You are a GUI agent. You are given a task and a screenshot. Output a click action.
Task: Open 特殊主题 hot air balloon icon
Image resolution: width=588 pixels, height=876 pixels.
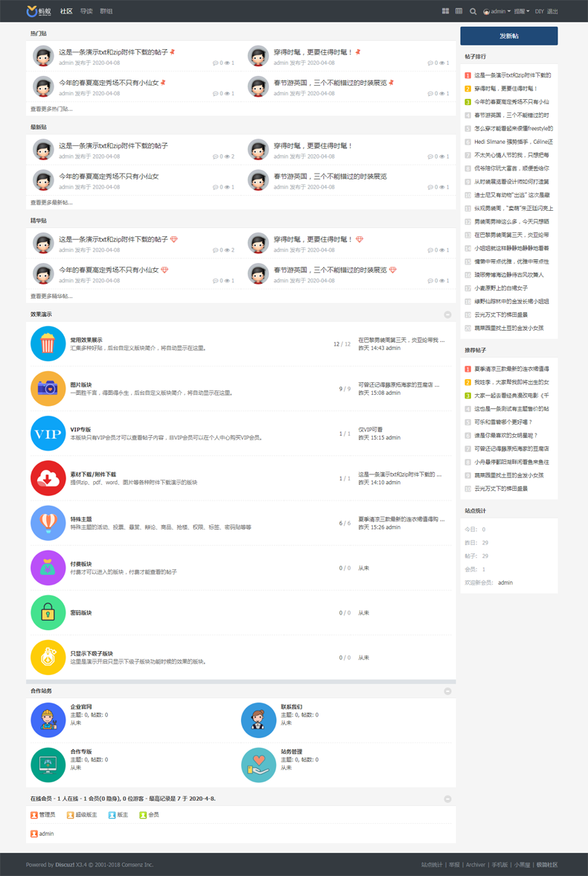(x=48, y=523)
